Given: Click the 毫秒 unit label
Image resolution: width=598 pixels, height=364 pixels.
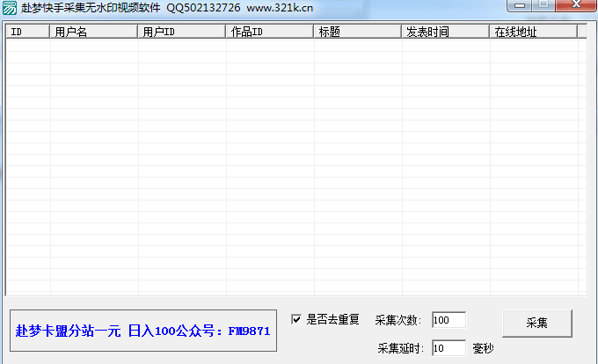Looking at the screenshot, I should coord(483,348).
